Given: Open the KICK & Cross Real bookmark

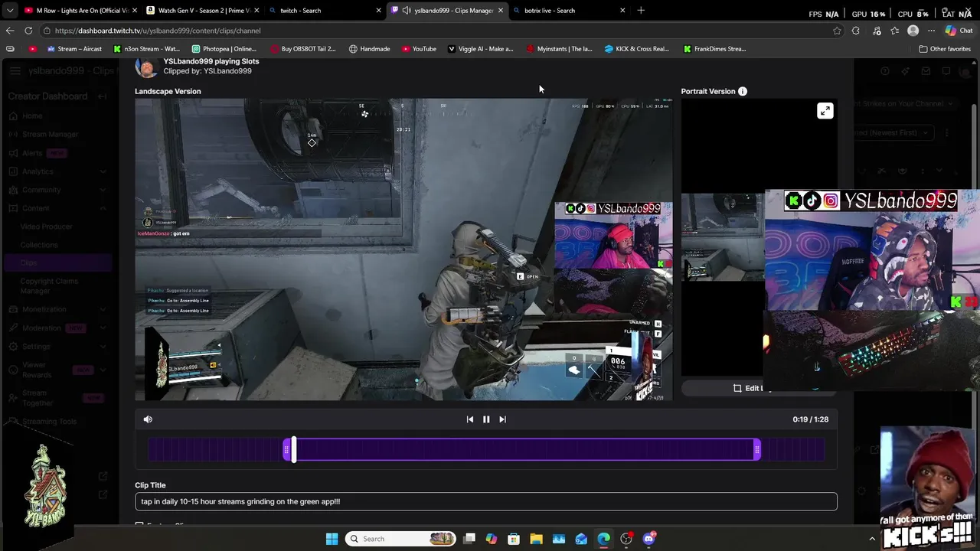Looking at the screenshot, I should (636, 49).
